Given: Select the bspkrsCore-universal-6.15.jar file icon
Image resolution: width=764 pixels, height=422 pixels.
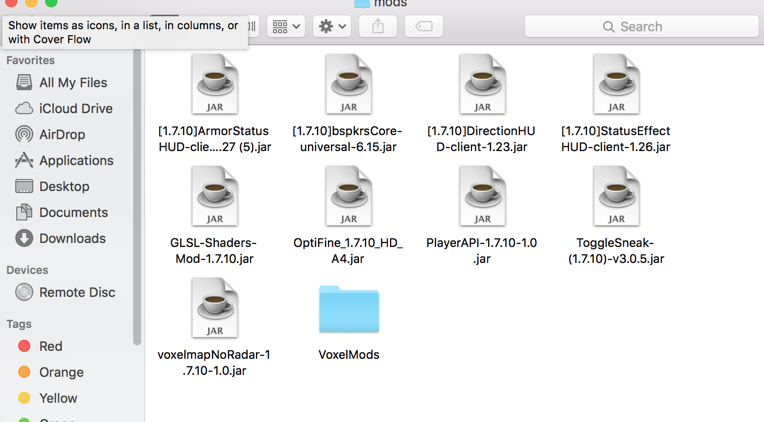Looking at the screenshot, I should point(348,84).
